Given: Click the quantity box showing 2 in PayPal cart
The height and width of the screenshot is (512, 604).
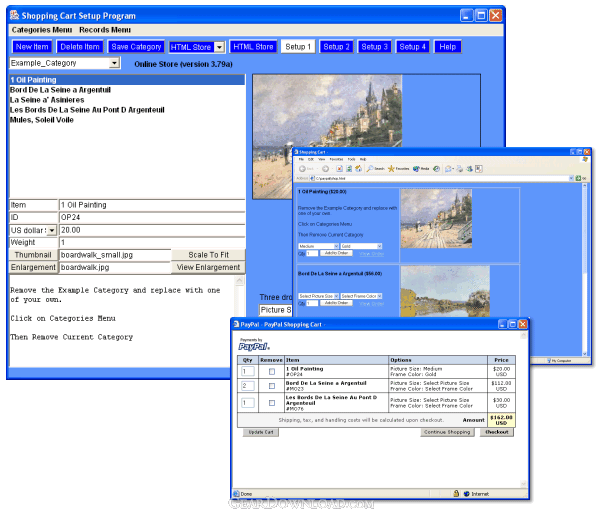Looking at the screenshot, I should [248, 386].
